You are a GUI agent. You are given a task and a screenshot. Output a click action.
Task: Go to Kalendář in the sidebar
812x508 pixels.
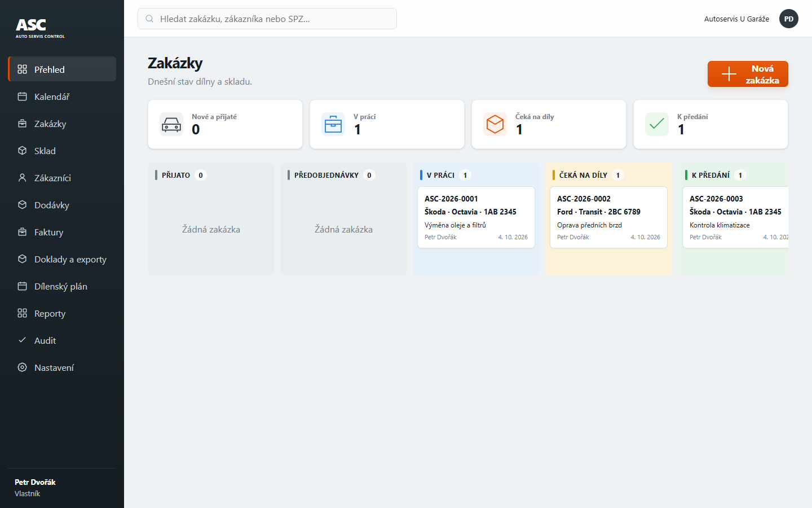point(62,97)
